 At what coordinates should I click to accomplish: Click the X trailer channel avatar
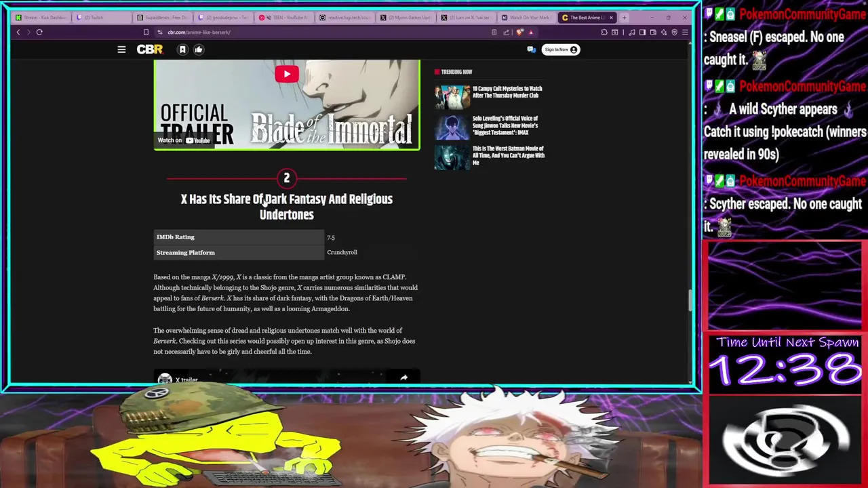[x=165, y=380]
